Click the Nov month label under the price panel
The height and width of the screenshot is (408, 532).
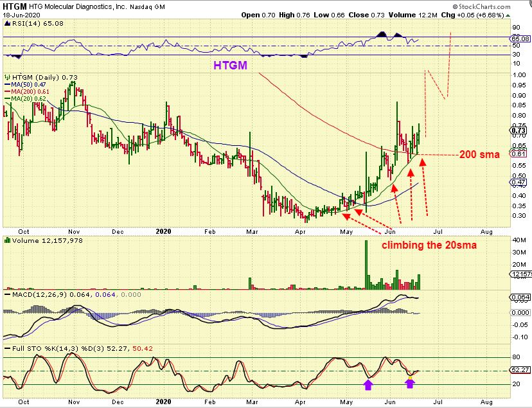click(x=74, y=231)
